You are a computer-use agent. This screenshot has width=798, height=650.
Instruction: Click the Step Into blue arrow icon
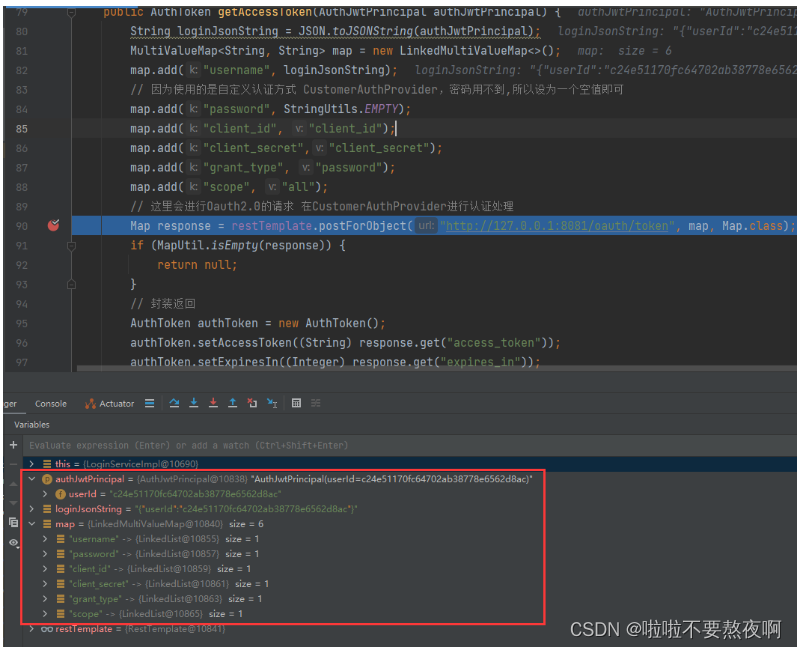coord(194,403)
